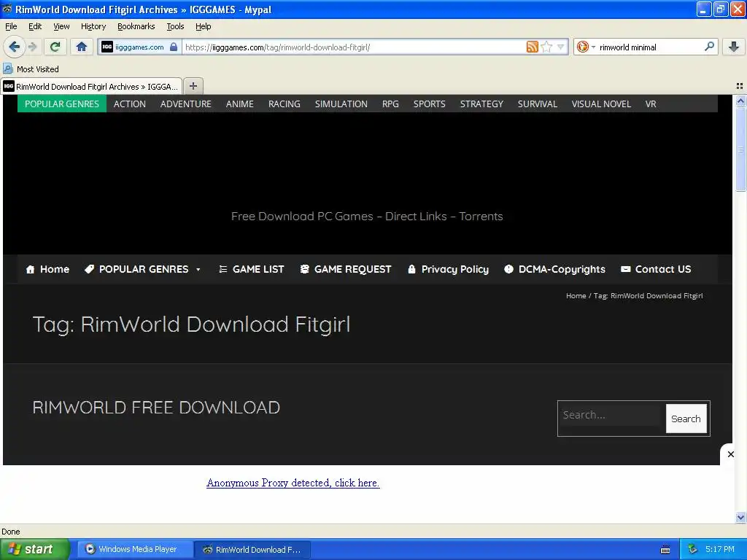Go back with the browser back arrow

point(14,47)
